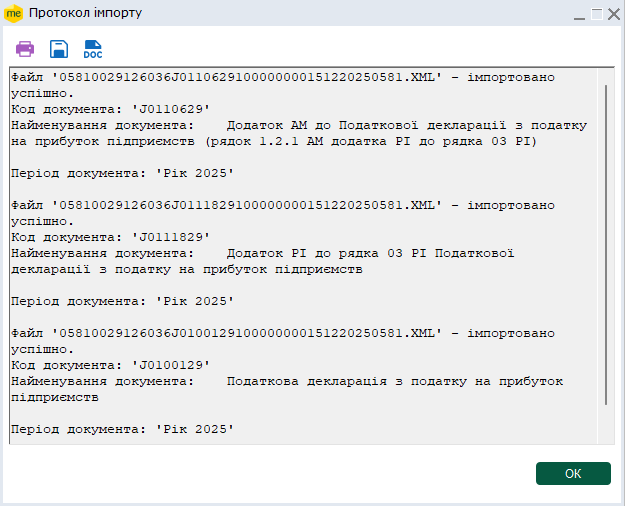
Task: Click the bottom-most 'Період документа: Рік 2025' line
Action: [x=122, y=429]
